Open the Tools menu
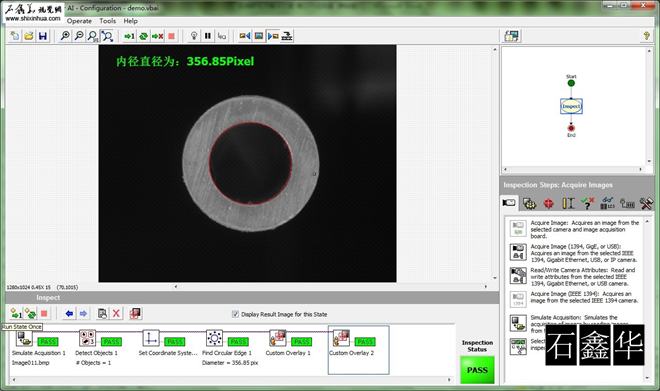 [x=107, y=21]
